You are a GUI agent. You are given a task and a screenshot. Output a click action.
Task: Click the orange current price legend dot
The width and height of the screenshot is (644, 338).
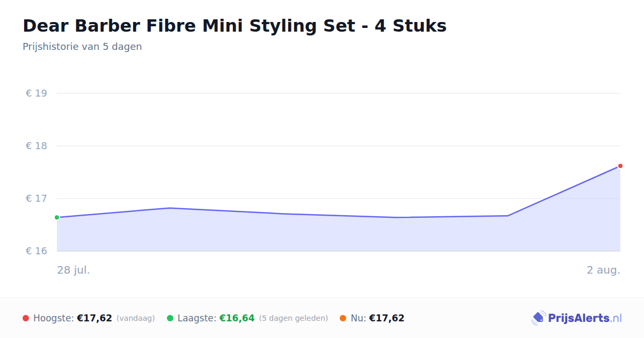pos(343,318)
